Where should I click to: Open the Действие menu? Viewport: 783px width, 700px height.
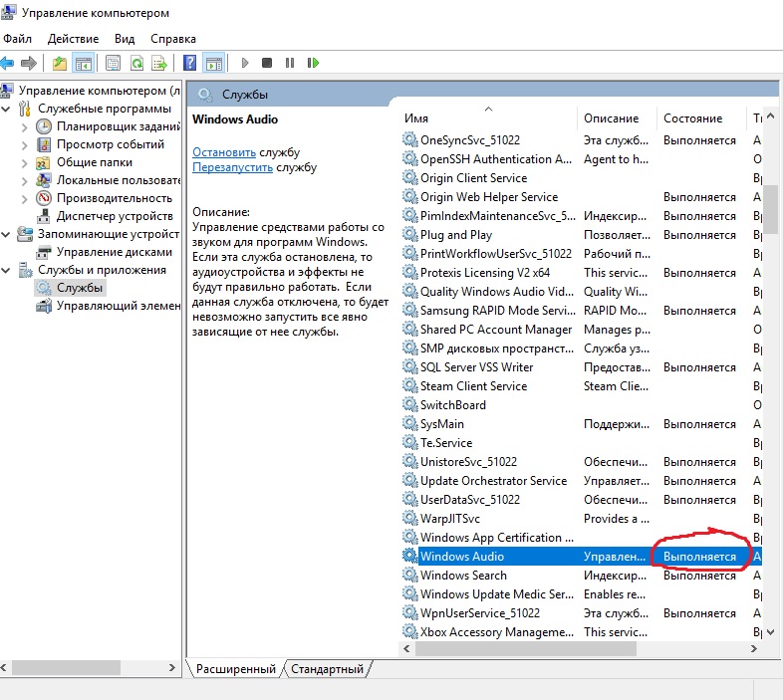pos(73,39)
